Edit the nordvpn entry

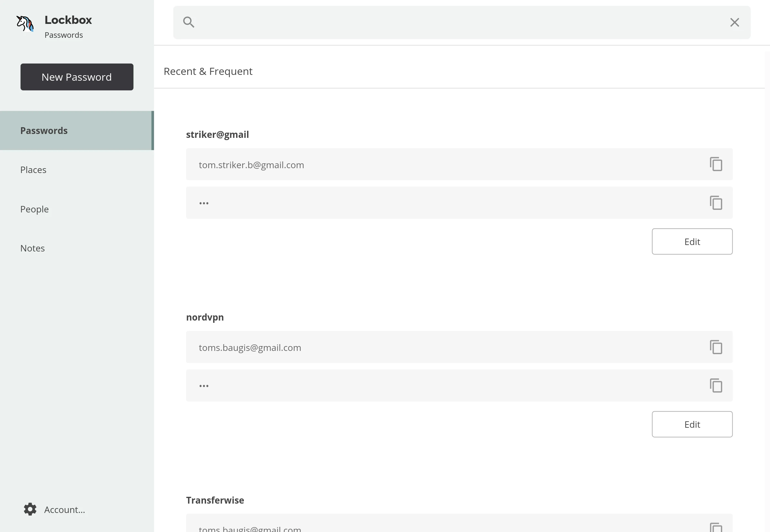tap(692, 424)
